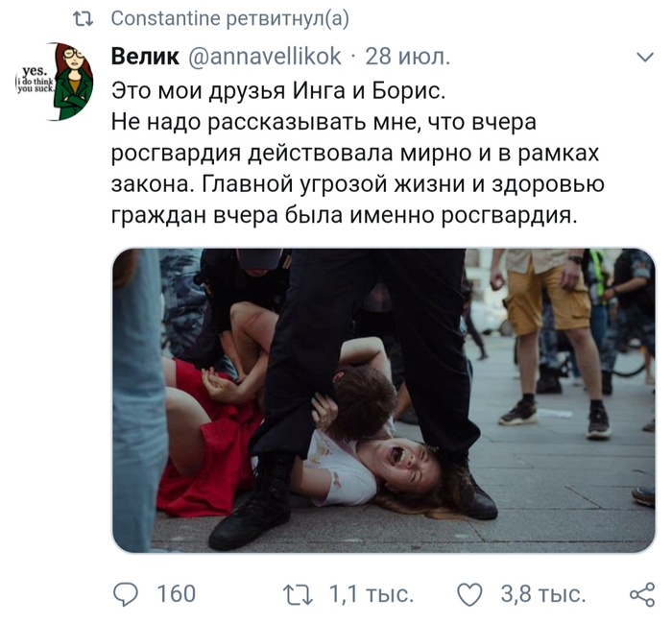Click the 3,8 тыс. likes count
The height and width of the screenshot is (624, 672).
pos(543,595)
